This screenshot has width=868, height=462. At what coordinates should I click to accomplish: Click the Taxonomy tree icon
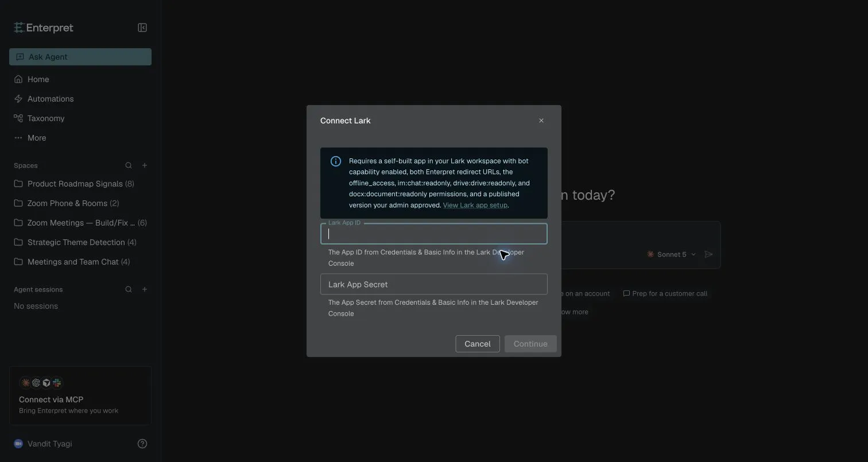click(x=18, y=118)
